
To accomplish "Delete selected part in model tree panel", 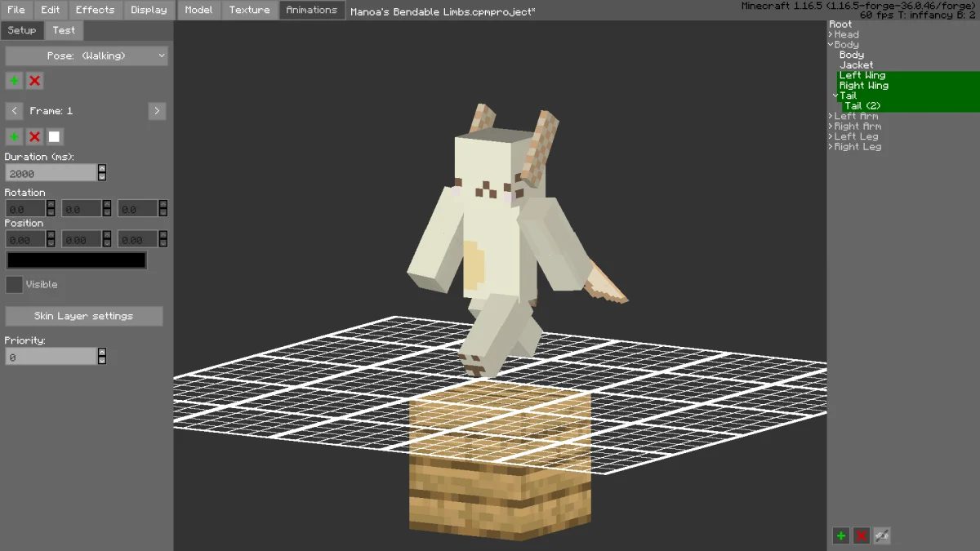I will tap(861, 535).
